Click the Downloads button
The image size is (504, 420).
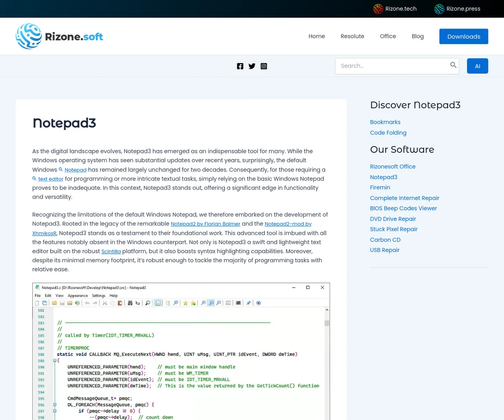point(464,37)
